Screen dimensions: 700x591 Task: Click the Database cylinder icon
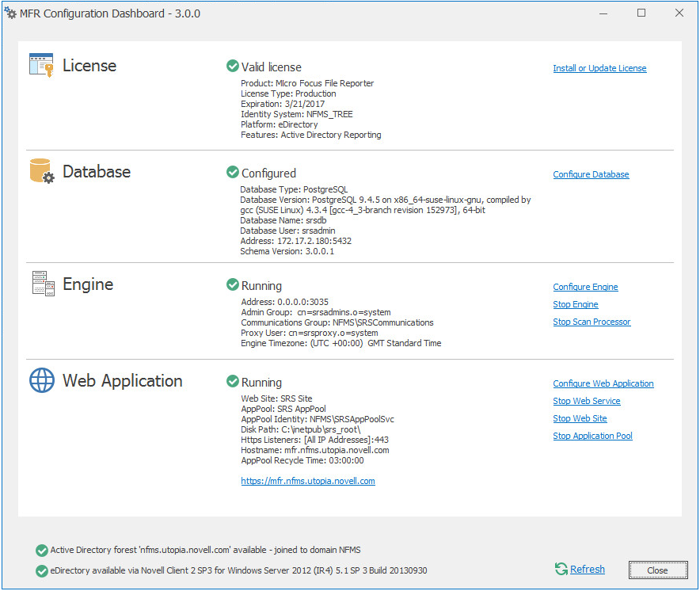coord(42,171)
